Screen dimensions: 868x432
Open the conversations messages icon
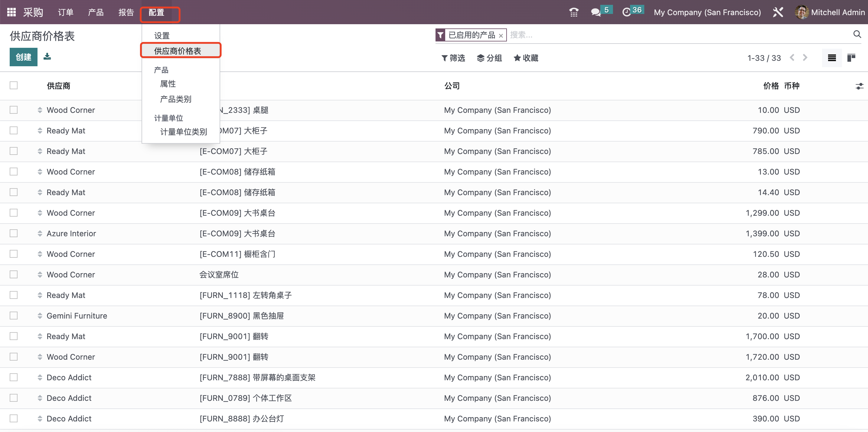(596, 12)
